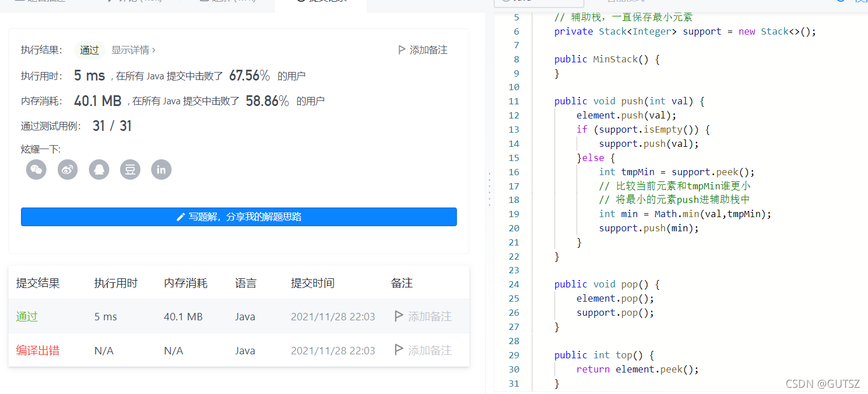Click the 提交时间 column header

[x=313, y=283]
